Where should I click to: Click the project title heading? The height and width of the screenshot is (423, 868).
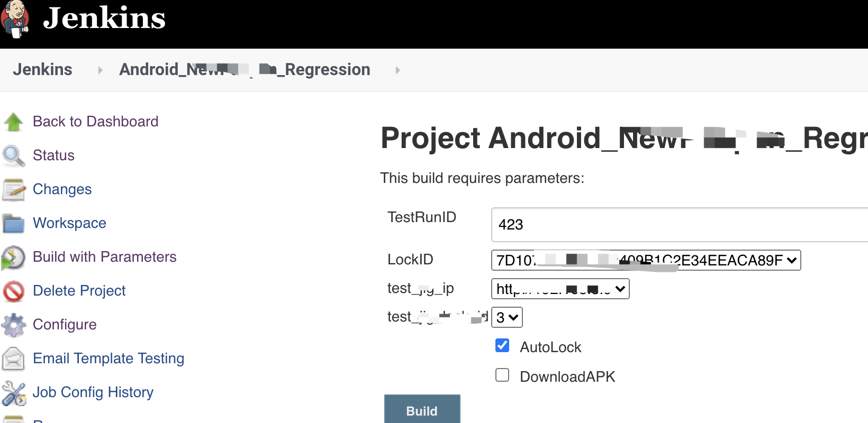pos(625,139)
